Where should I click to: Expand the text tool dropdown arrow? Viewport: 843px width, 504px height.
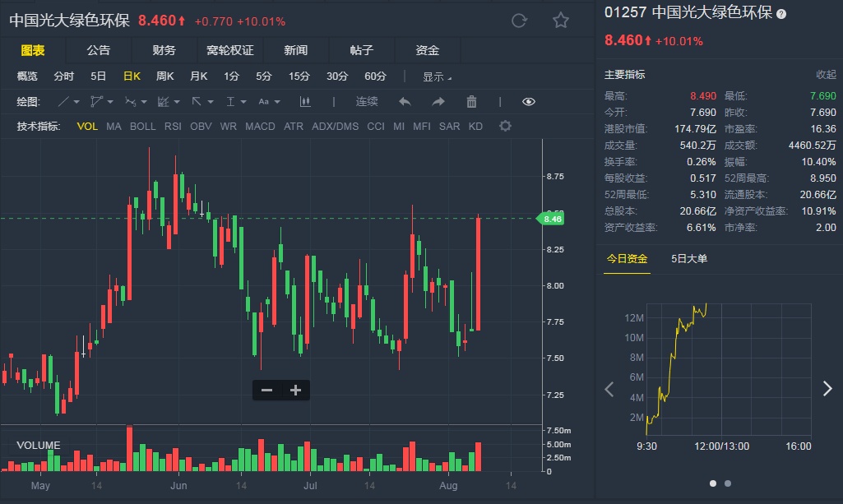277,102
